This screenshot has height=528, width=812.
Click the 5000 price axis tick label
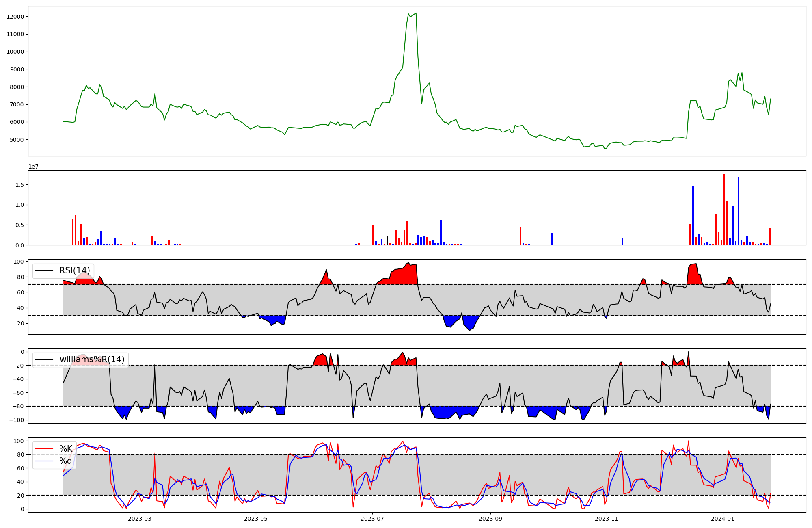[x=17, y=140]
